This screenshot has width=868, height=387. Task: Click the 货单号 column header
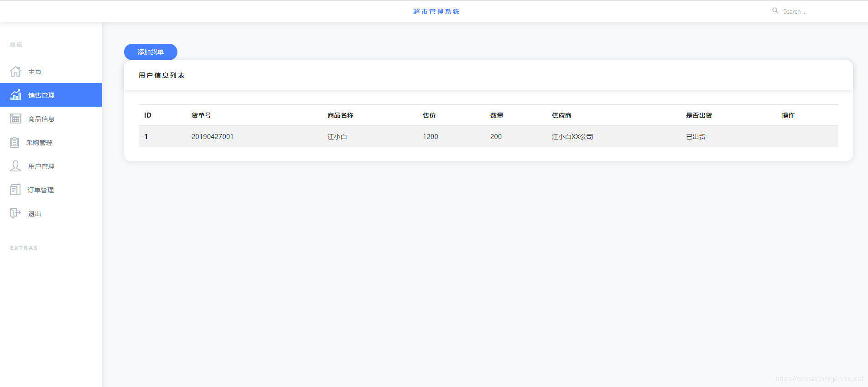[x=201, y=115]
